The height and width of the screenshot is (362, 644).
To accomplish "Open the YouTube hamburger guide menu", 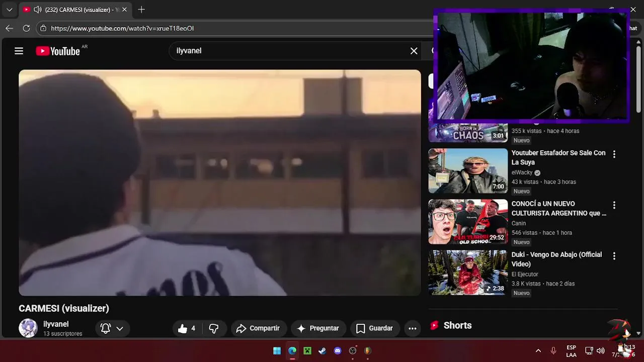I will coord(19,51).
